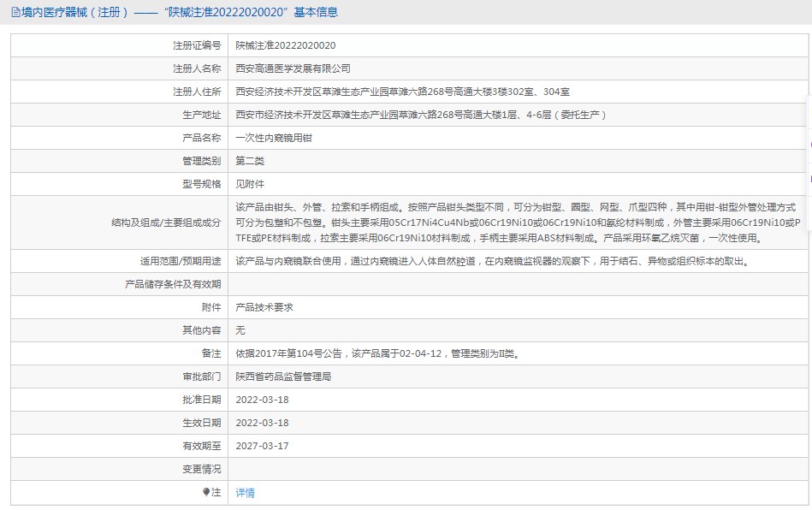Select company name 西安高通医学发展有限公司
Image resolution: width=812 pixels, height=510 pixels.
293,68
